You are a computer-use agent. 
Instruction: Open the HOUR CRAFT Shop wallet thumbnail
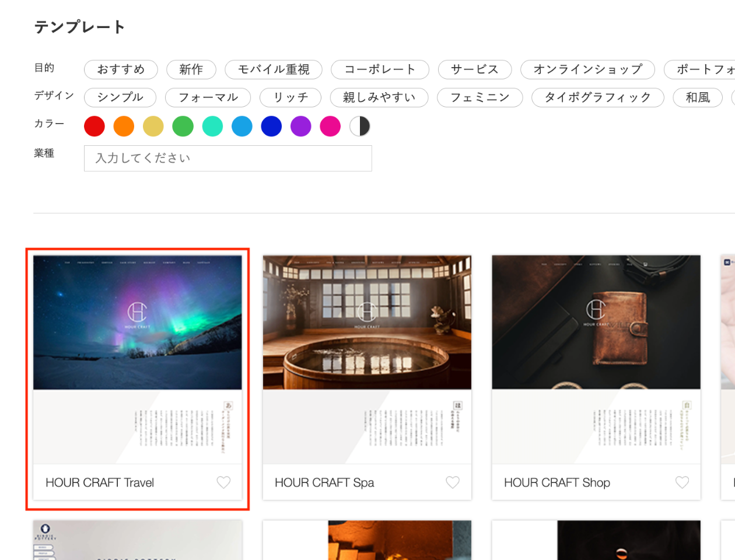click(596, 323)
